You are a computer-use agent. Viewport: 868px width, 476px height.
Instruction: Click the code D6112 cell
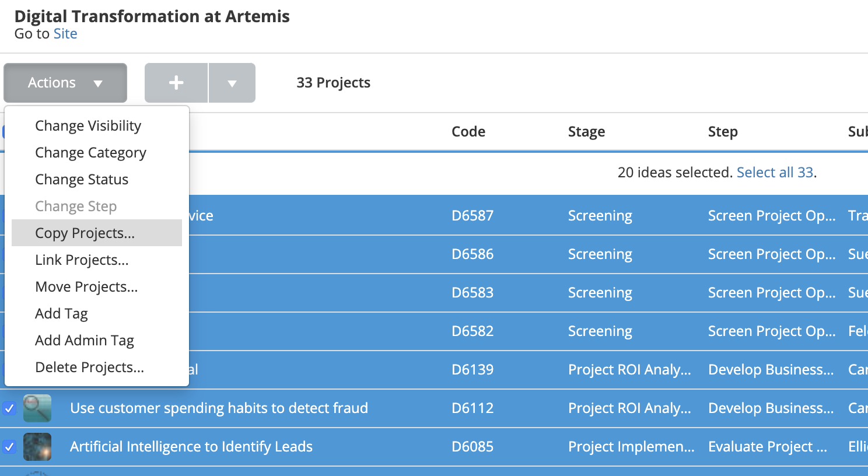pos(473,408)
